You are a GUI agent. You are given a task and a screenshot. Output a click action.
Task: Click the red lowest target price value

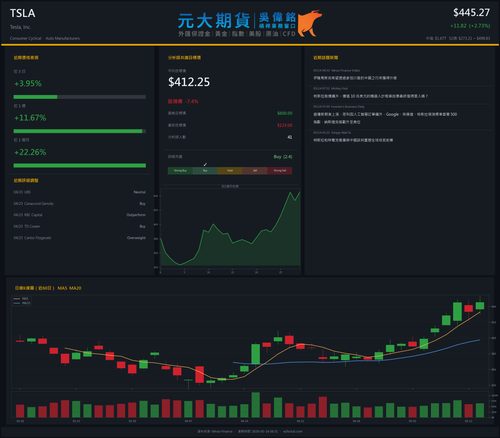285,125
